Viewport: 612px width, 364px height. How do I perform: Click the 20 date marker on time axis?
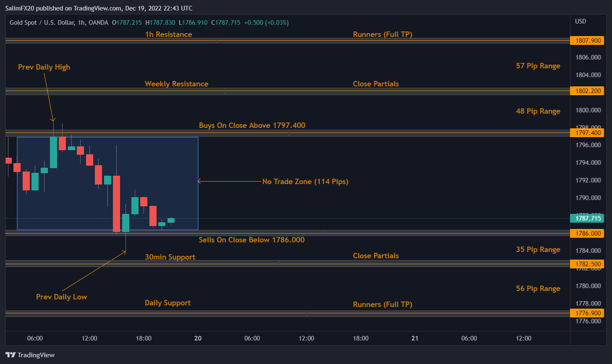coord(198,338)
